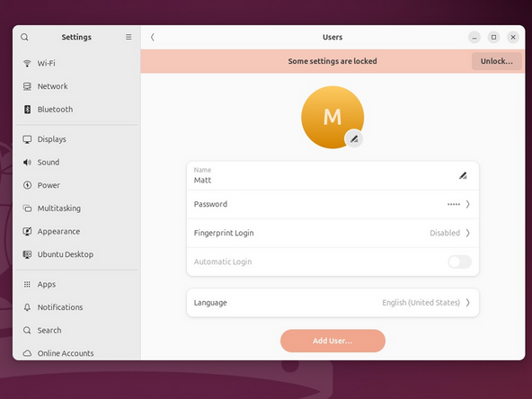Switch to Bluetooth settings
Viewport: 532px width, 399px height.
pos(76,110)
